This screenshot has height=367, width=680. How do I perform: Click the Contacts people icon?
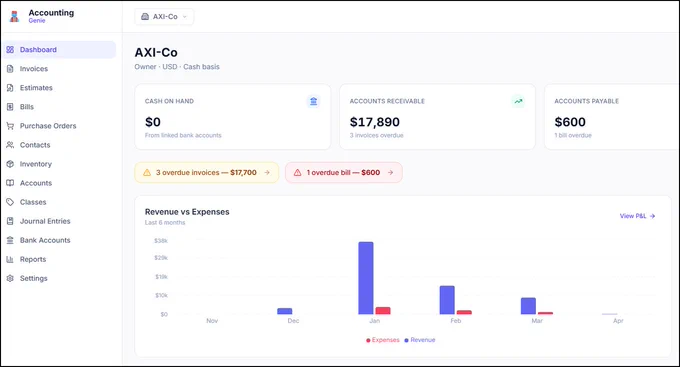(10, 145)
